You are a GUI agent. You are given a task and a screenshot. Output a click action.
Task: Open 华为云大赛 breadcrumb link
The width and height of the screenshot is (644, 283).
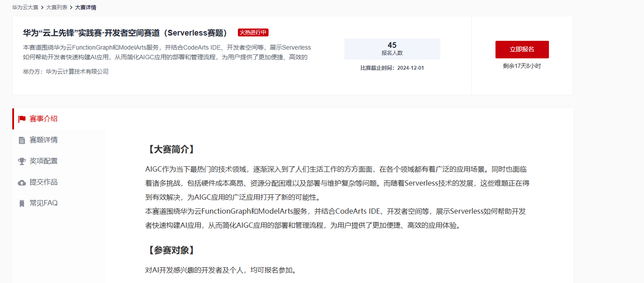tap(25, 7)
